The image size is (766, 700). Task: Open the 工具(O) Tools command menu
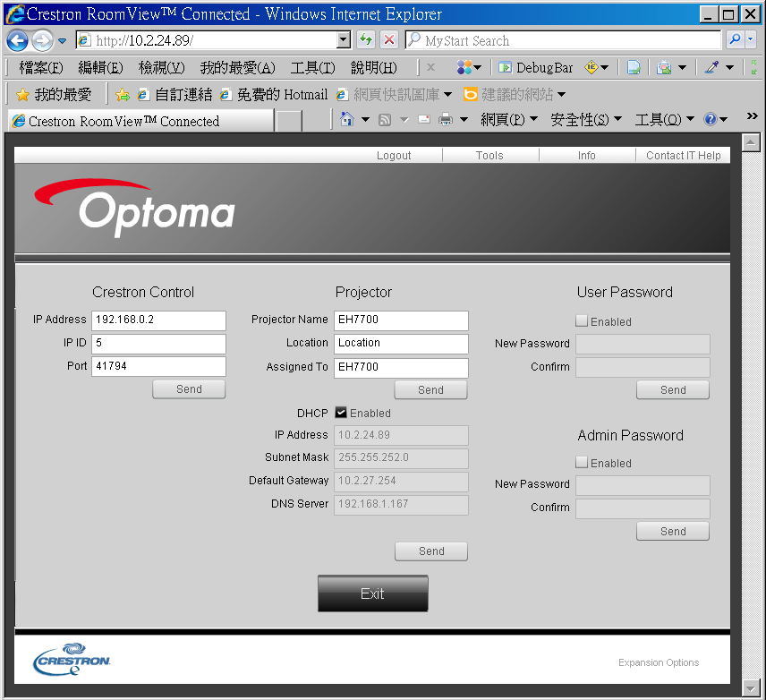664,119
